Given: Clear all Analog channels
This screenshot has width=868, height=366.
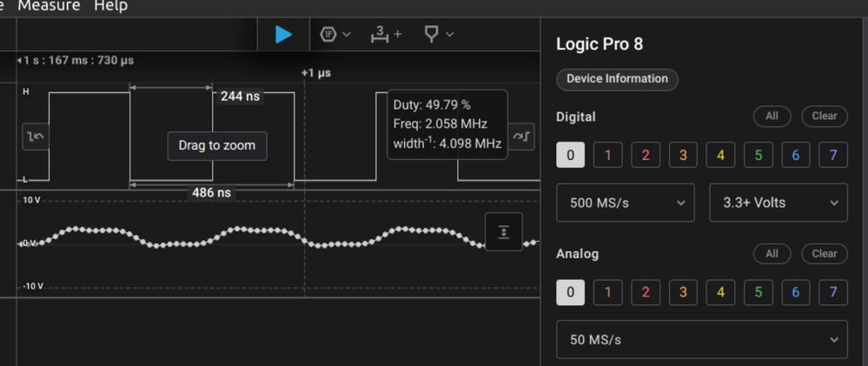Looking at the screenshot, I should pyautogui.click(x=824, y=254).
